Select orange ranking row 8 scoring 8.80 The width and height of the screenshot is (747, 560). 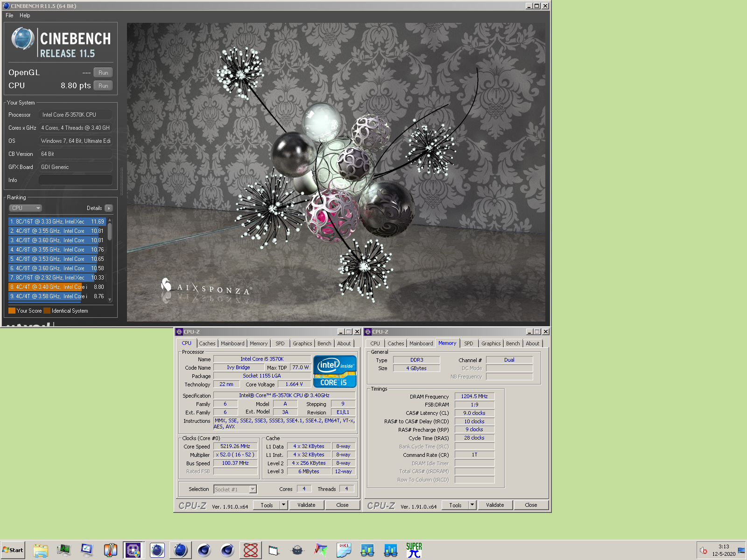tap(57, 287)
